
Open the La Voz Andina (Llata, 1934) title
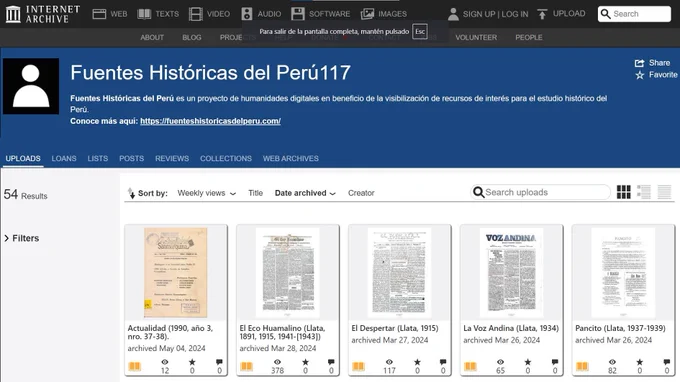(511, 328)
